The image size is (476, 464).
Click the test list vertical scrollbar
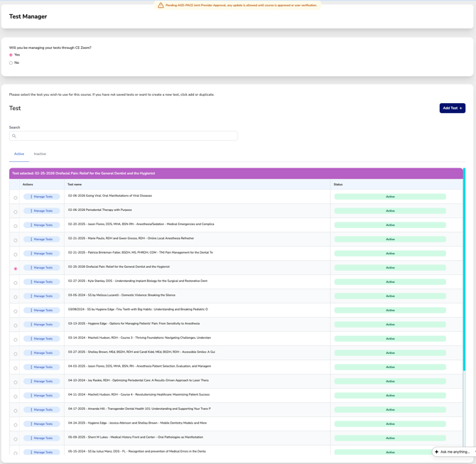[x=465, y=284]
